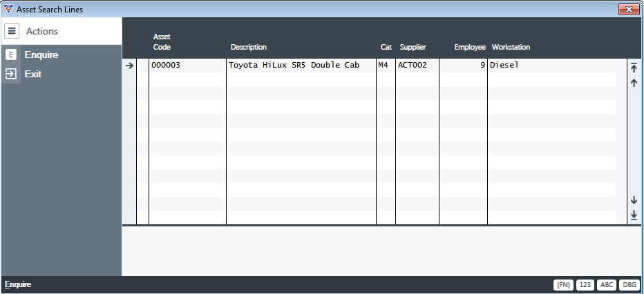Click the Description column header
The height and width of the screenshot is (294, 644).
click(x=249, y=47)
